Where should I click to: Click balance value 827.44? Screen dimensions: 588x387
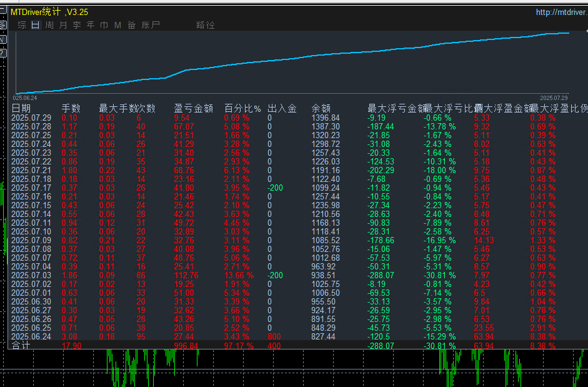pyautogui.click(x=323, y=336)
